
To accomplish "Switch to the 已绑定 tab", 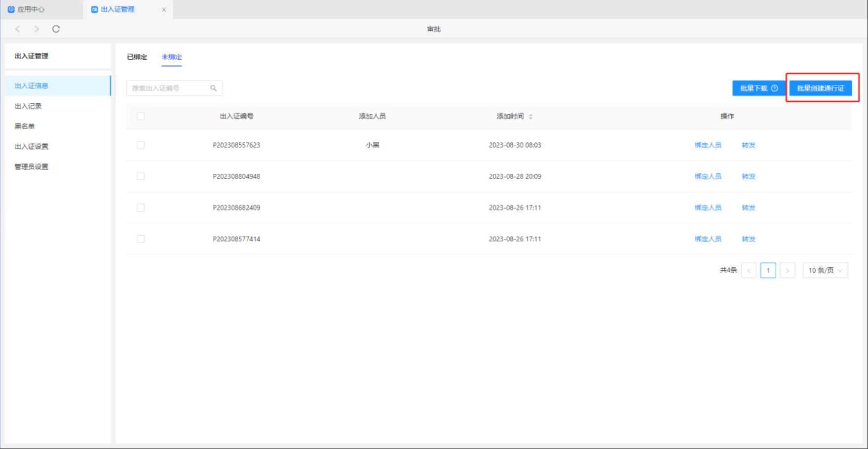I will tap(137, 57).
